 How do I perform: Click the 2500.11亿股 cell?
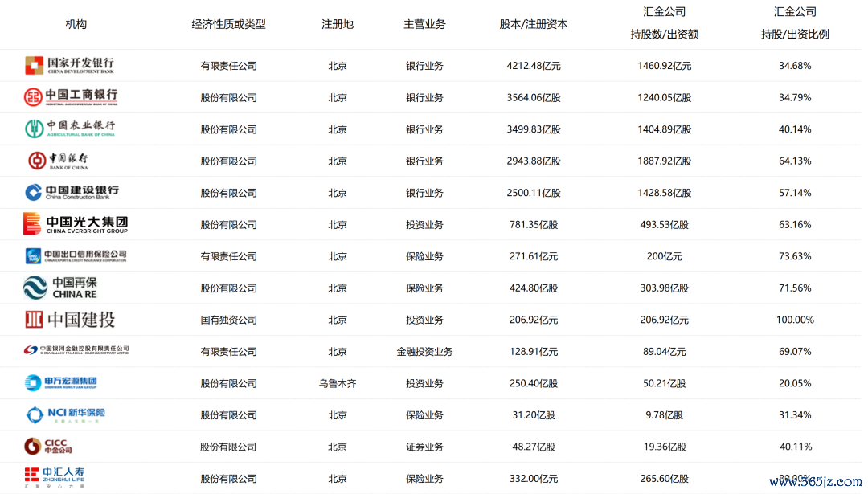534,193
